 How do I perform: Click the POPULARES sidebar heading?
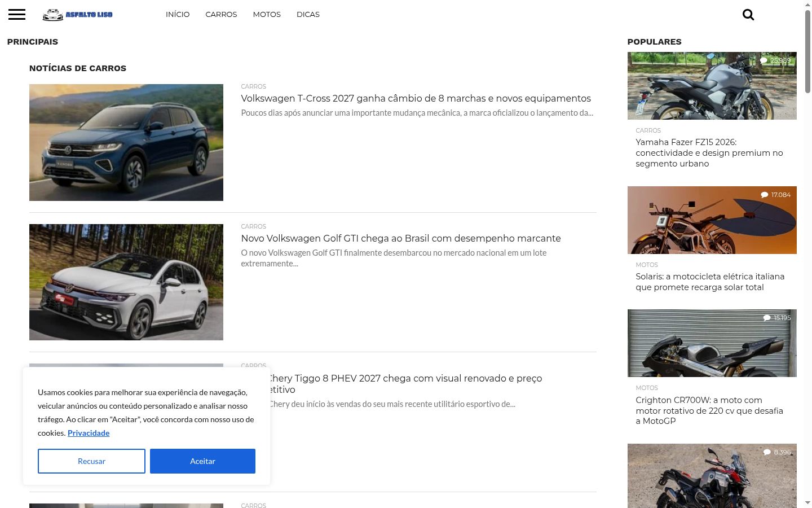point(654,42)
